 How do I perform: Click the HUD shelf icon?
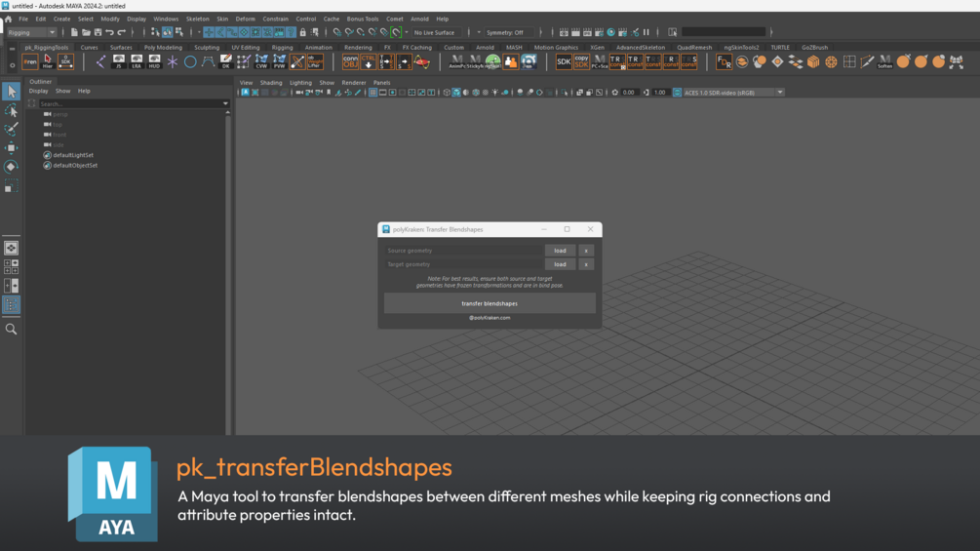pos(154,61)
